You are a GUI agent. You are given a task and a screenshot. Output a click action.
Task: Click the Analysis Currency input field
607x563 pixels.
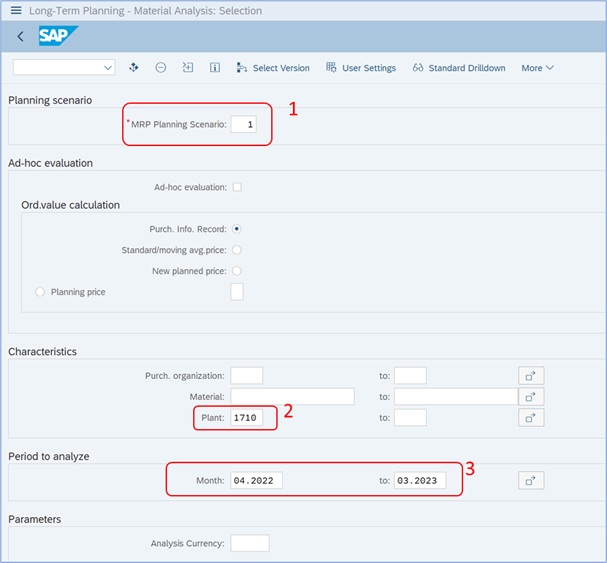250,543
